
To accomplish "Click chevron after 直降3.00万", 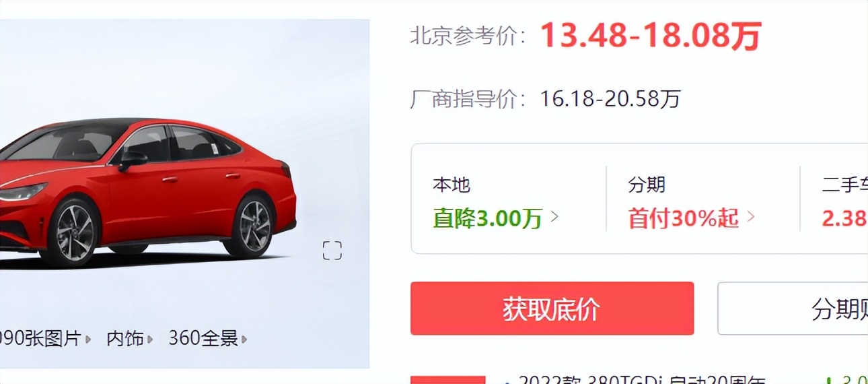I will pos(554,218).
